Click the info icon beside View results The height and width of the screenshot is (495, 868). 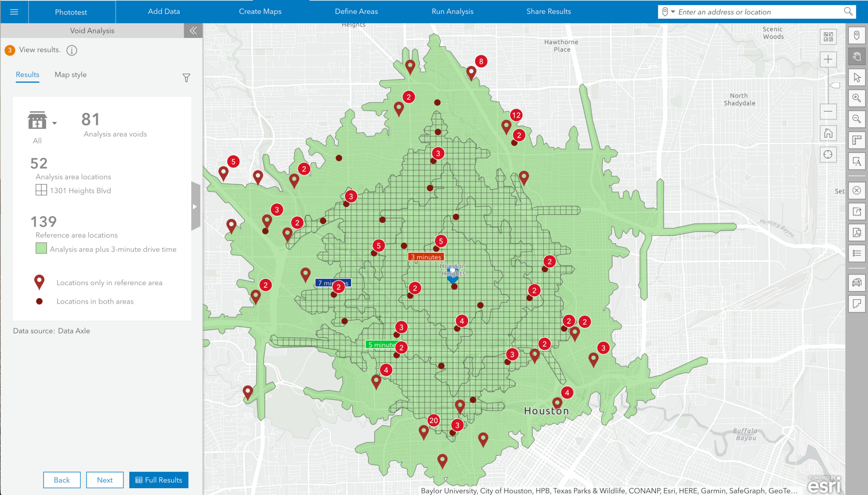click(72, 50)
